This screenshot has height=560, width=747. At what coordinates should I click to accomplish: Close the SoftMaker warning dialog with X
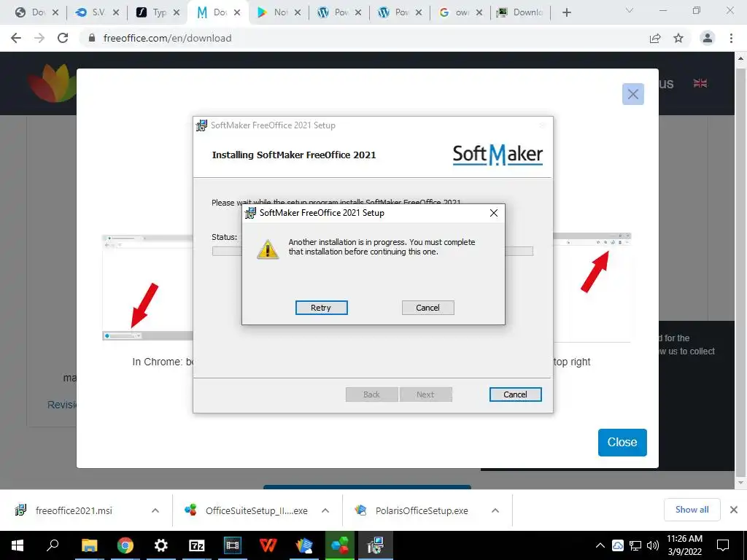click(x=494, y=213)
